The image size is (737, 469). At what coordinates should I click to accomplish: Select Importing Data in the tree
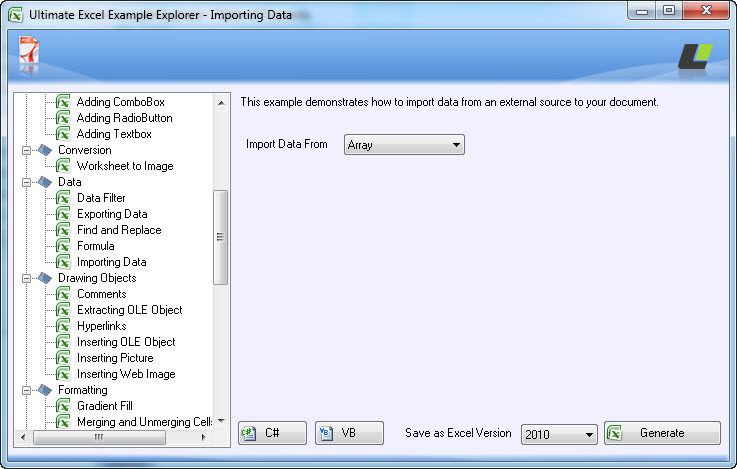(111, 262)
